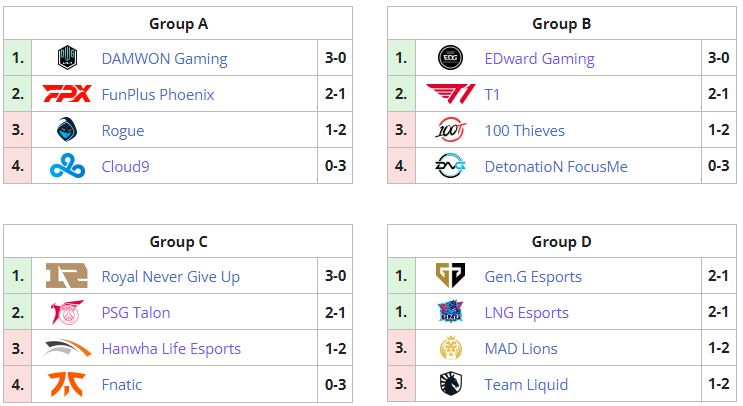Click the Gen.G Esports logo
Image resolution: width=743 pixels, height=406 pixels.
pos(450,277)
